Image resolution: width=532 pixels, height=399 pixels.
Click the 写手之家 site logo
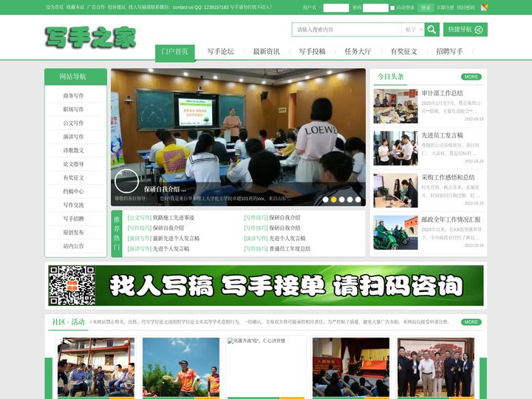(91, 37)
